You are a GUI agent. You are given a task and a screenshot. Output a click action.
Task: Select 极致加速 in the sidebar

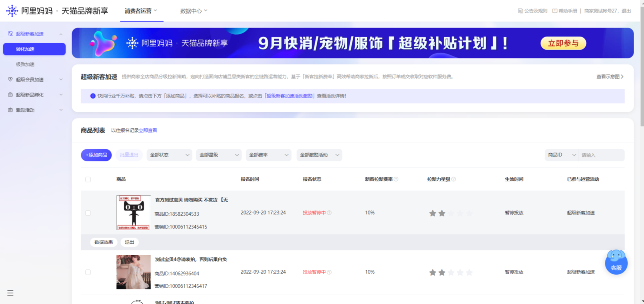pos(25,64)
